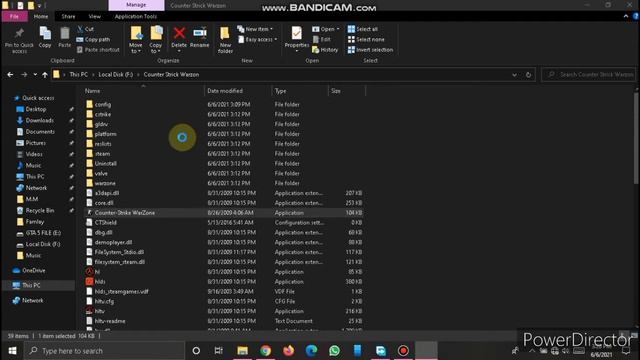Click Paste shortcut command
The width and height of the screenshot is (640, 360).
click(98, 50)
